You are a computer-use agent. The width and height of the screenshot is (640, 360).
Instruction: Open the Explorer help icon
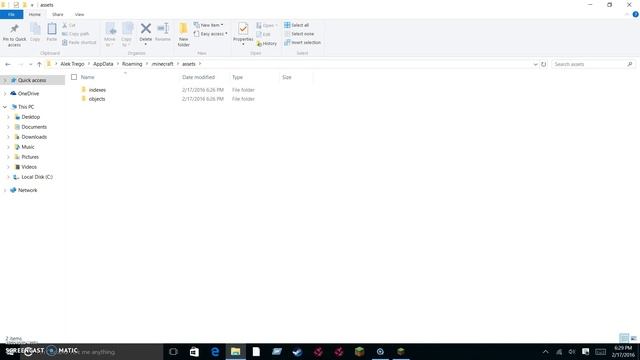(x=636, y=14)
